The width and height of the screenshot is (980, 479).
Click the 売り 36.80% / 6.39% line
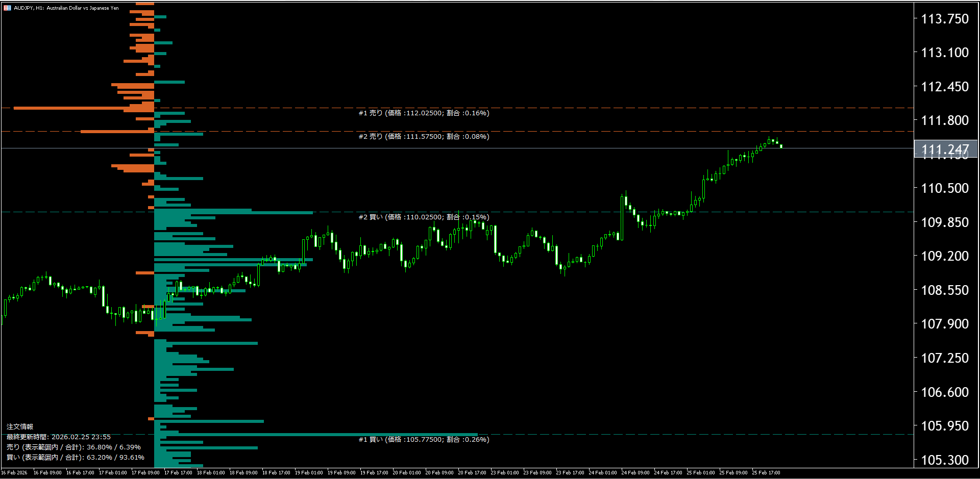point(73,447)
